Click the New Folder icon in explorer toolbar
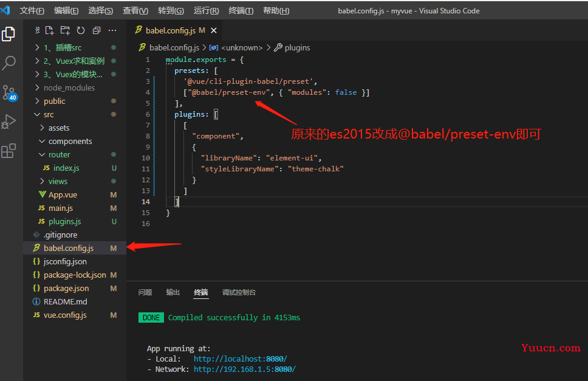588x381 pixels. click(x=65, y=30)
